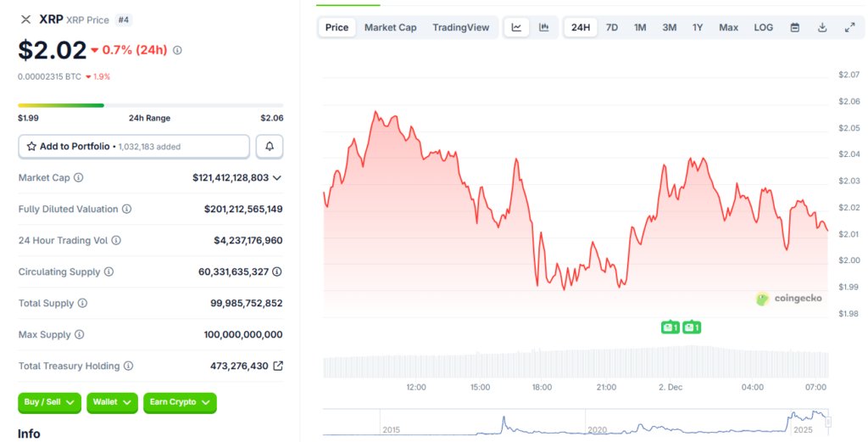The height and width of the screenshot is (442, 868).
Task: Switch to line chart view icon
Action: click(x=516, y=27)
